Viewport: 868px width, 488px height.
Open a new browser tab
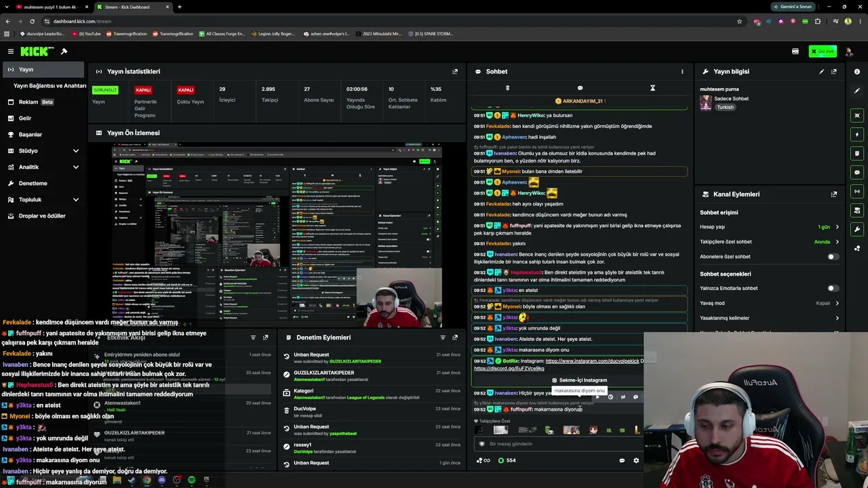(x=179, y=7)
